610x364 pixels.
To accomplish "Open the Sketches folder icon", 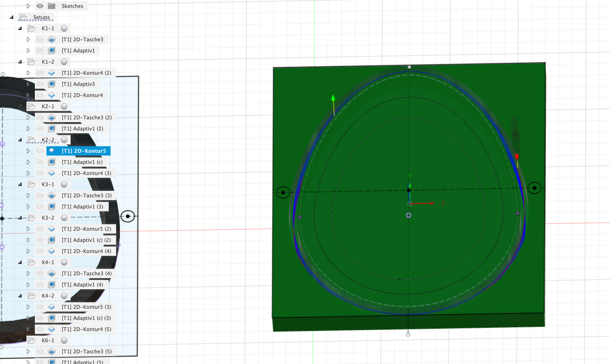I will click(52, 6).
